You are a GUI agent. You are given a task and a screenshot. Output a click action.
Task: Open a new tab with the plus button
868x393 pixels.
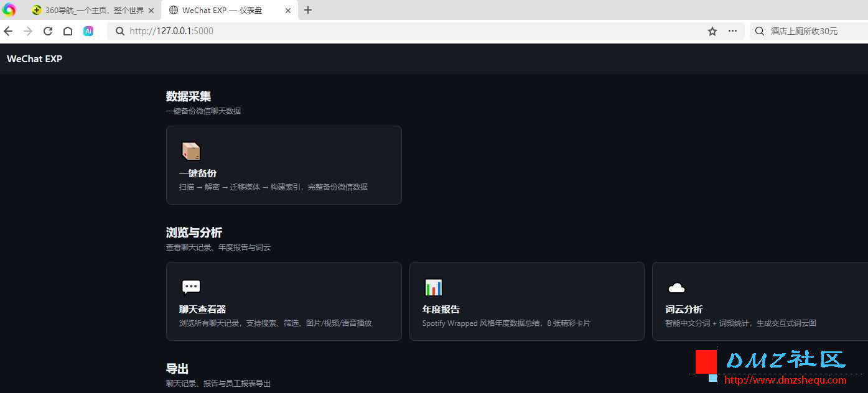(x=308, y=10)
